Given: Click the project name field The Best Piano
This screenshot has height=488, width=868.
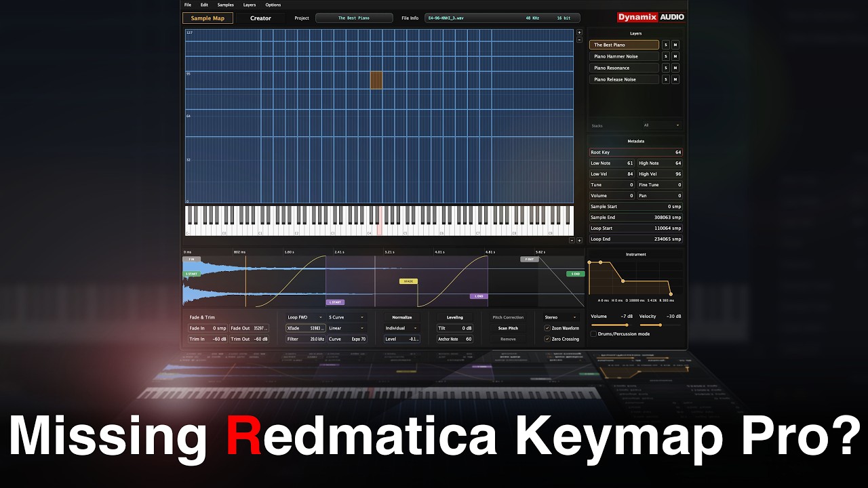Looking at the screenshot, I should click(x=354, y=18).
